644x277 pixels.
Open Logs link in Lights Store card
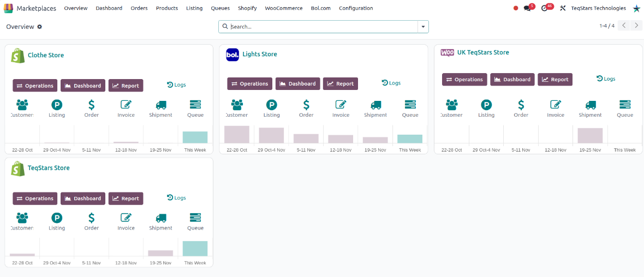click(391, 83)
